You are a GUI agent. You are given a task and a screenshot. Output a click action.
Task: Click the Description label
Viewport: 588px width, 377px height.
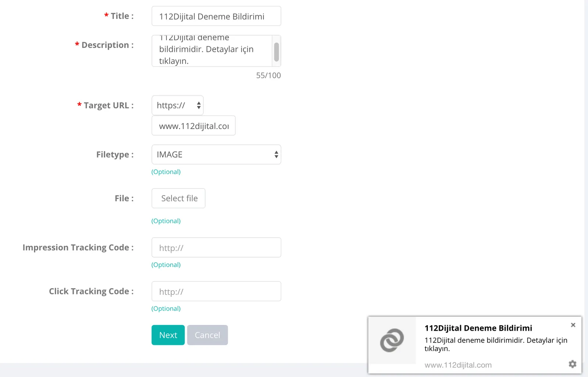coord(104,45)
